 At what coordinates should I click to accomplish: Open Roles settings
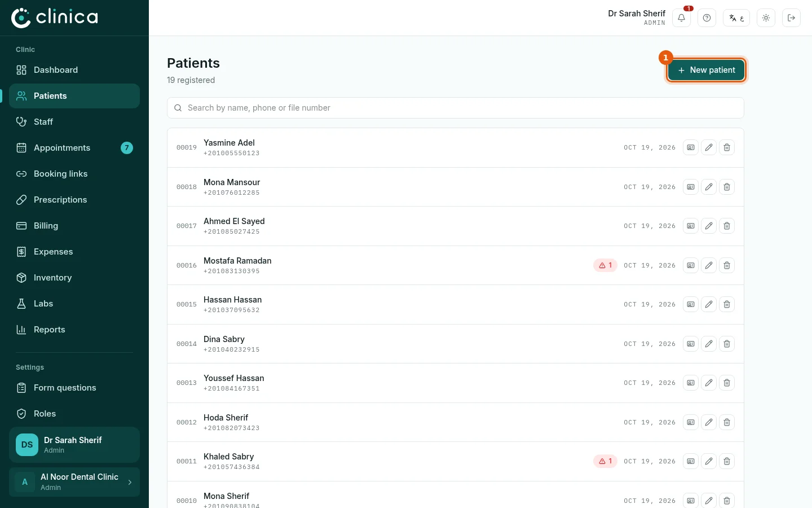tap(74, 414)
